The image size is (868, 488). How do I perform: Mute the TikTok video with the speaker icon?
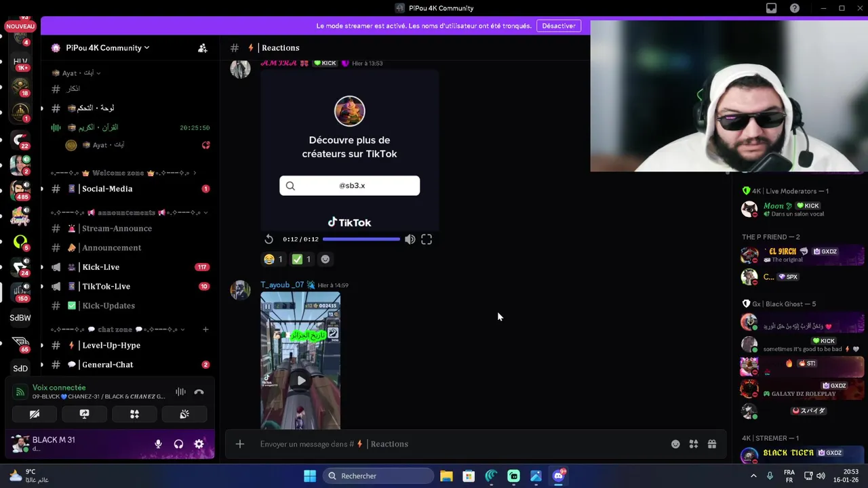coord(410,239)
